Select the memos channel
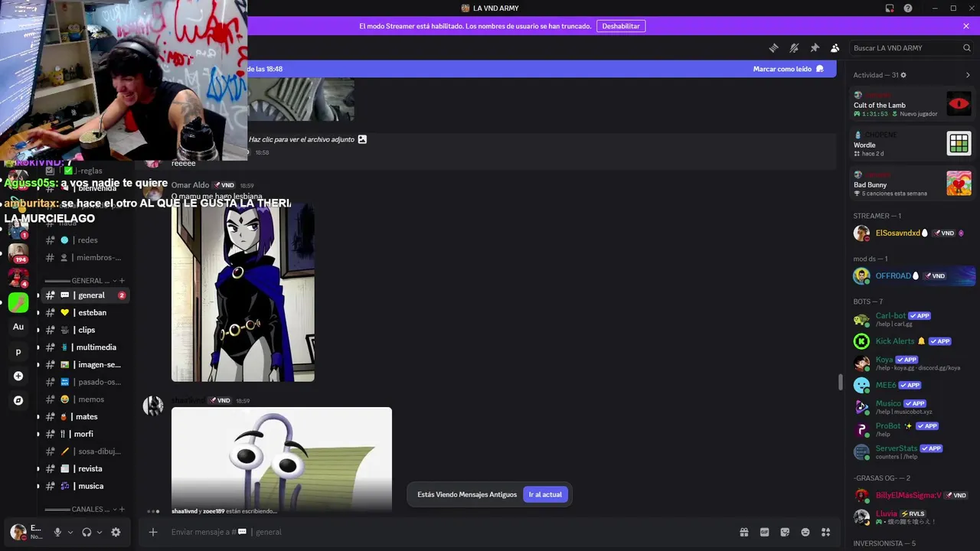The width and height of the screenshot is (980, 551). [x=86, y=399]
